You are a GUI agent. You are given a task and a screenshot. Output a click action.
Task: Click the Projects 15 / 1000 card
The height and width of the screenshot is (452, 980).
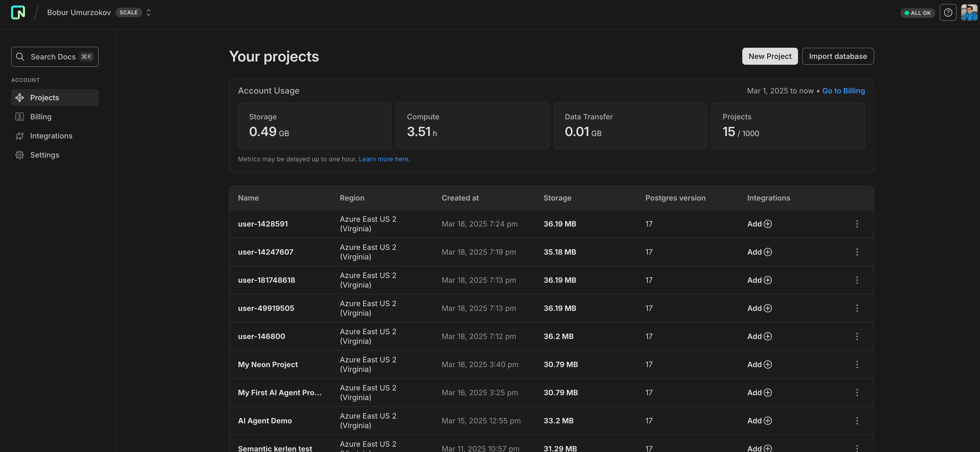click(x=788, y=126)
